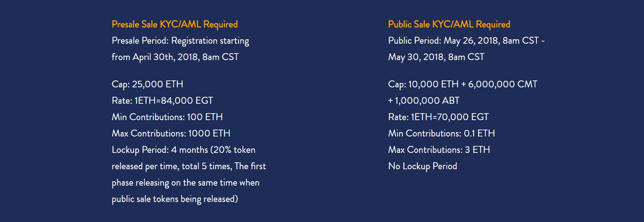Click the released per time, total 5 times line
Screen dimensions: 644x222
[189, 166]
